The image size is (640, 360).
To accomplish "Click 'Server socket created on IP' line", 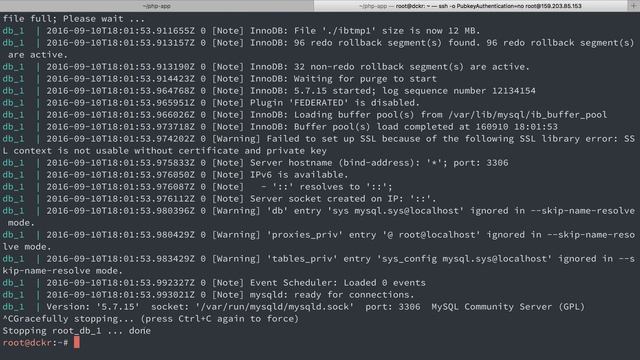I will (343, 199).
